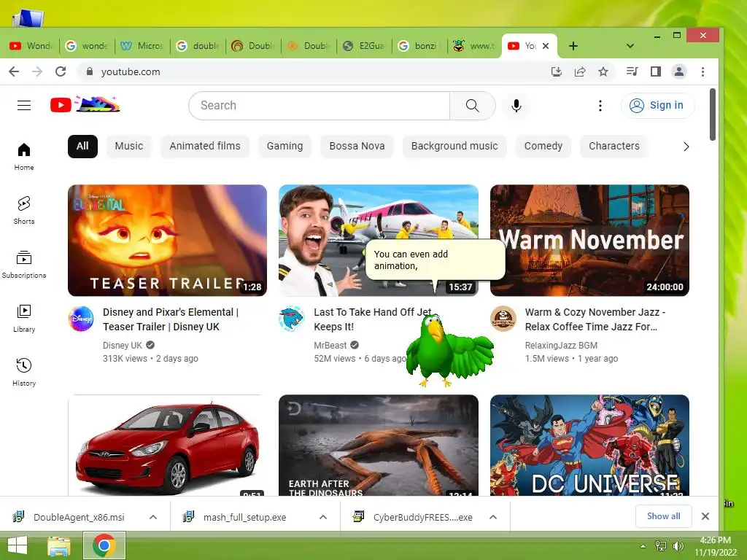Switch to the Micros tab

(x=142, y=46)
